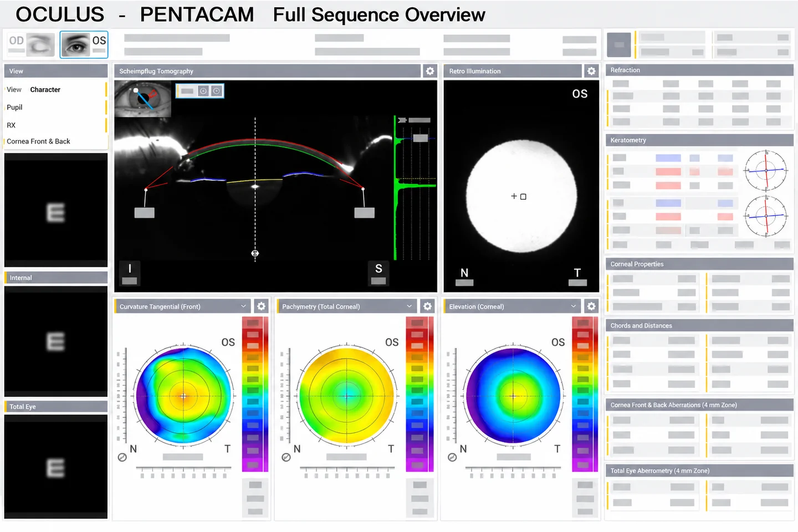Click the bottom magenta swatch of Elevation color scale
Image resolution: width=798 pixels, height=532 pixels.
[x=583, y=464]
